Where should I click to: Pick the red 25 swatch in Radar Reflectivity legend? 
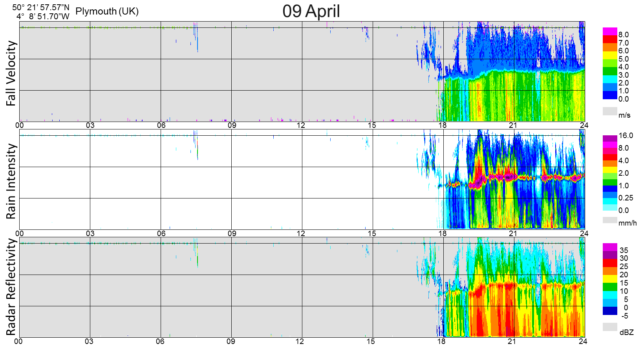tap(610, 263)
